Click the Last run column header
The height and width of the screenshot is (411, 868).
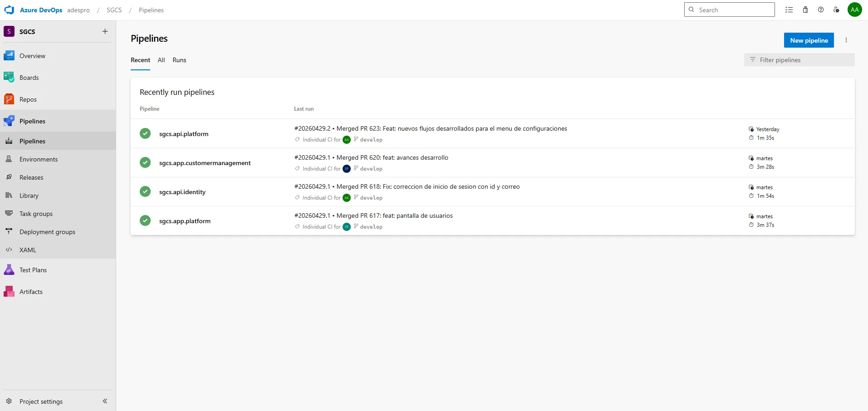(304, 109)
